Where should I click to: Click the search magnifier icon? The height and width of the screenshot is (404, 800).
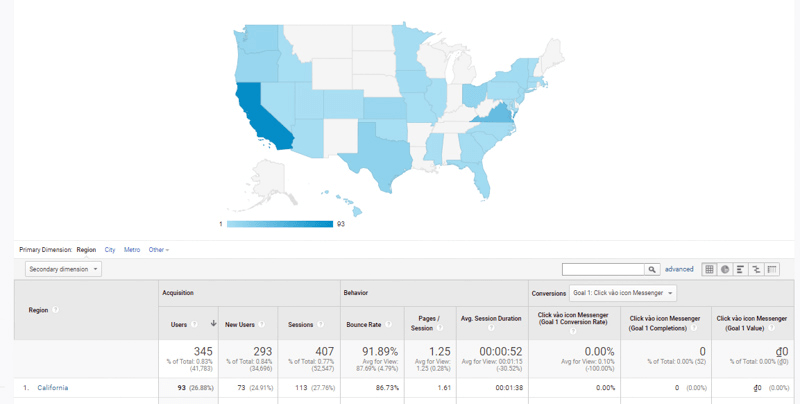click(x=652, y=269)
